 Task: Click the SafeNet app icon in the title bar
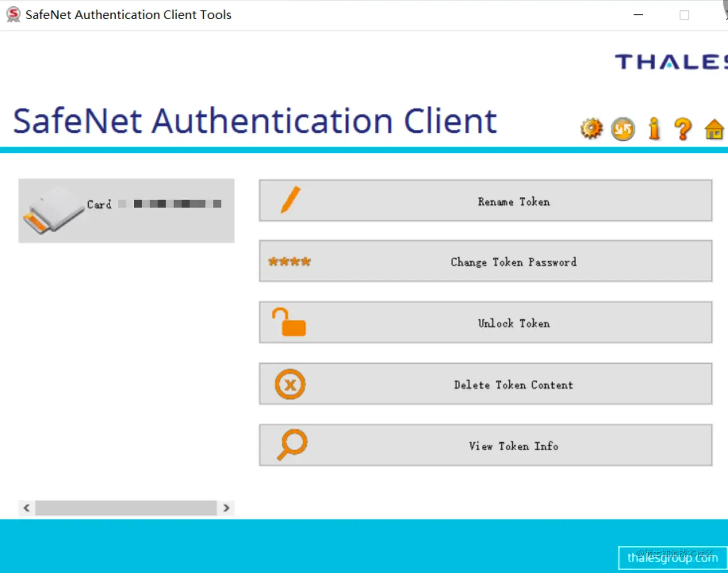(13, 14)
